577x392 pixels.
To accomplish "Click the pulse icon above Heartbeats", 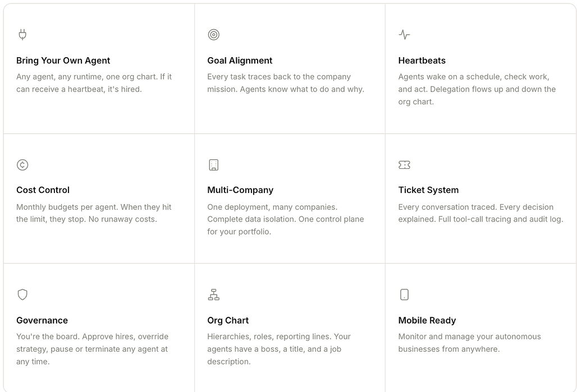I will [404, 35].
